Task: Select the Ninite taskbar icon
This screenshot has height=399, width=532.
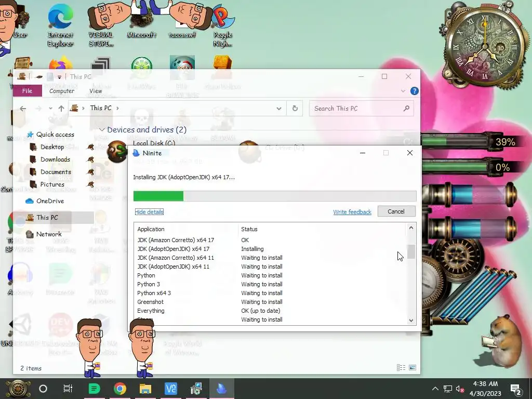Action: [221, 389]
